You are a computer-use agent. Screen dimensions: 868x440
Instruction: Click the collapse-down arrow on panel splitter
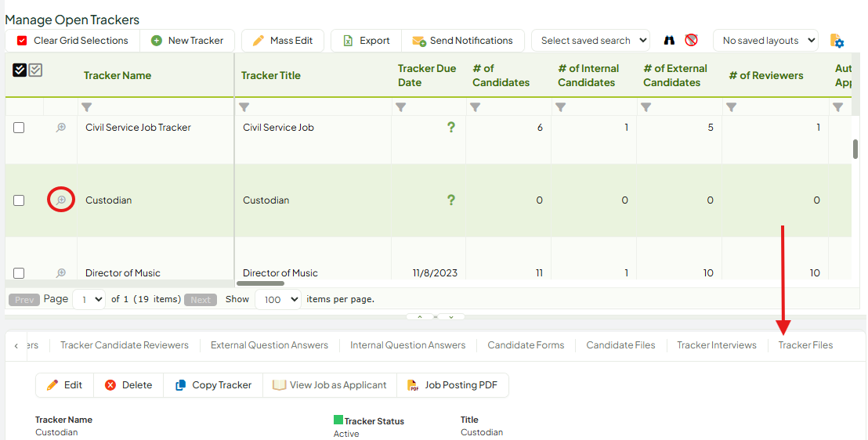click(x=451, y=317)
